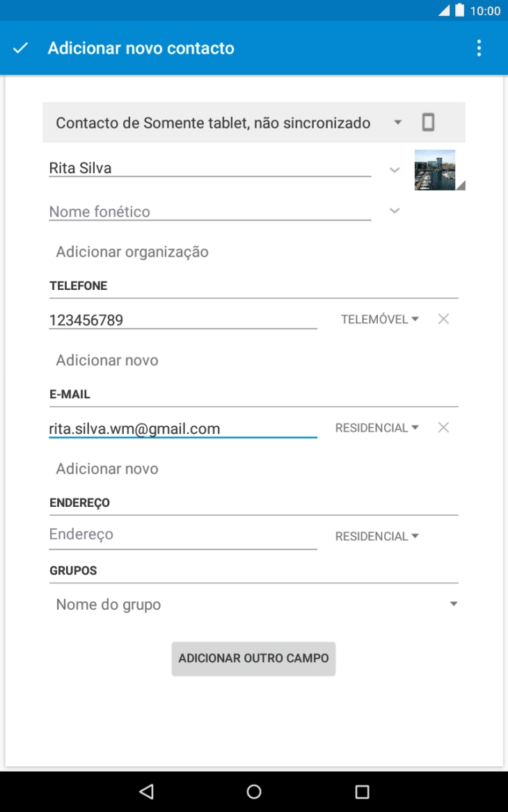Confirm the new contact with the checkmark icon
The width and height of the screenshot is (508, 812).
[x=20, y=48]
